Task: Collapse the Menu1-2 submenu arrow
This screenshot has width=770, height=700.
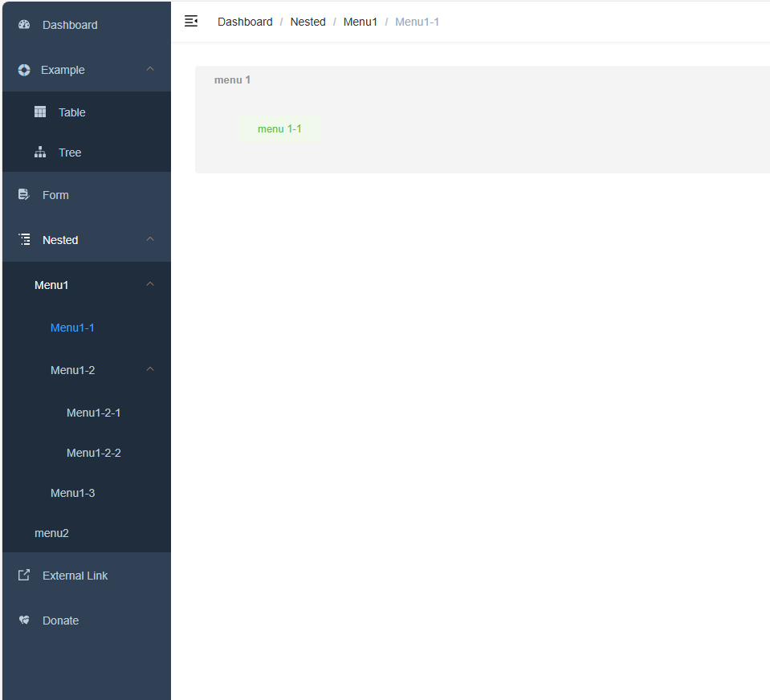Action: (150, 370)
